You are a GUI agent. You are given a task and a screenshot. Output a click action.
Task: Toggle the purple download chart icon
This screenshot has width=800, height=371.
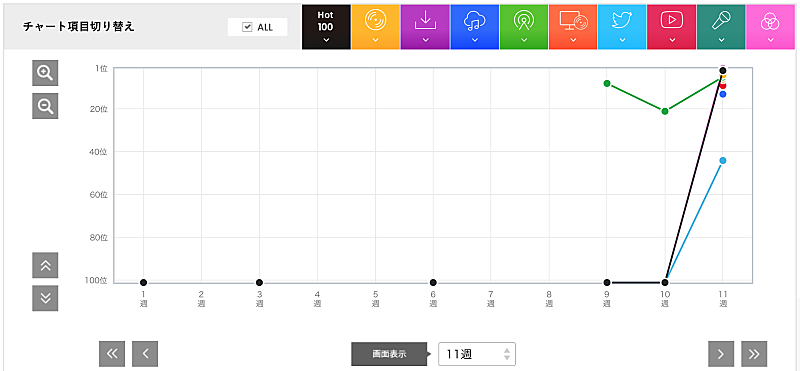click(425, 27)
